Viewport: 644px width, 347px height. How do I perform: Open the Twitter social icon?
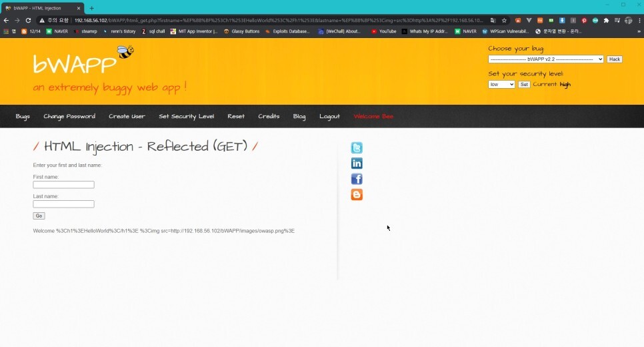click(357, 147)
